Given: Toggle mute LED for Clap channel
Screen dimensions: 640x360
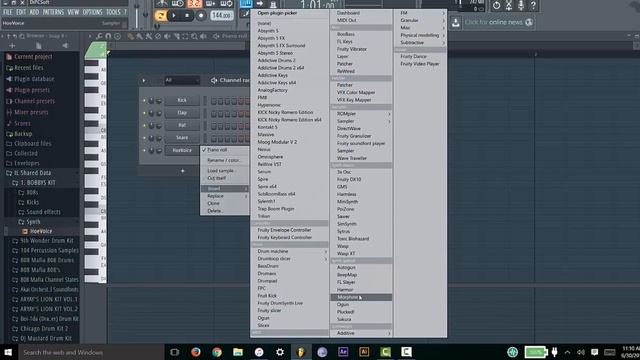Looking at the screenshot, I should click(144, 113).
